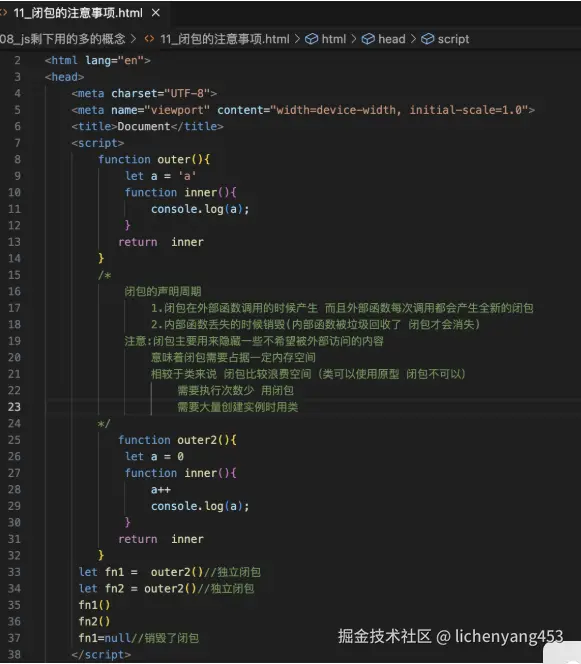Click 'function inner(){' on line 10
The width and height of the screenshot is (581, 664).
[180, 193]
